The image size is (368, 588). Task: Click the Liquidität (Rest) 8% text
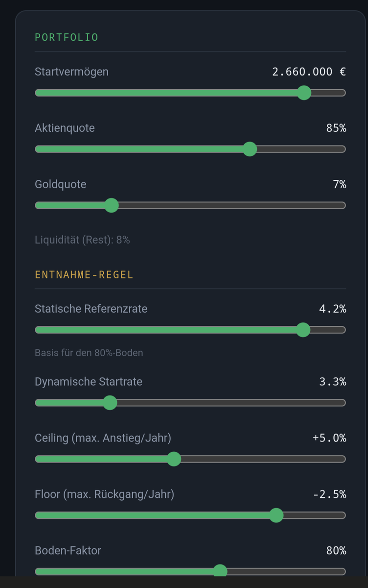tap(82, 240)
